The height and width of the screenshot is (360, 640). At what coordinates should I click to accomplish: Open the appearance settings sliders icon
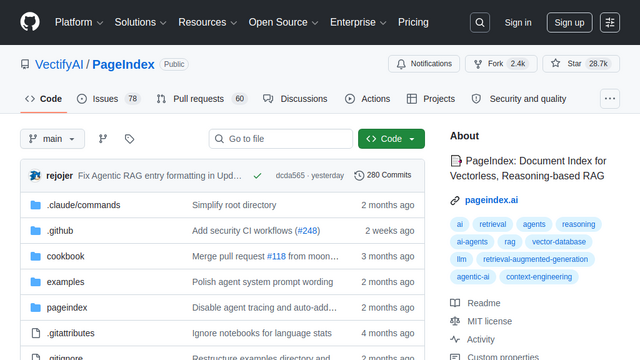(610, 22)
